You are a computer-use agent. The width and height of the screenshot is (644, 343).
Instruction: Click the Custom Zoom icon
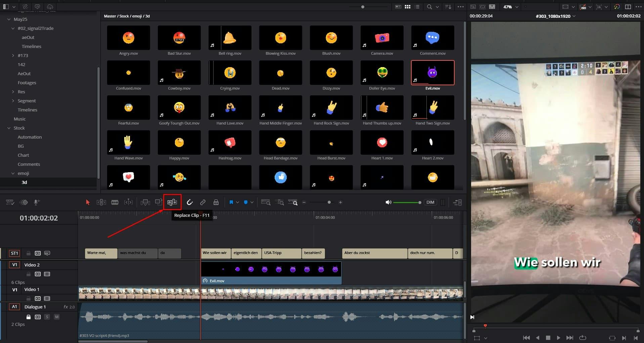point(293,202)
